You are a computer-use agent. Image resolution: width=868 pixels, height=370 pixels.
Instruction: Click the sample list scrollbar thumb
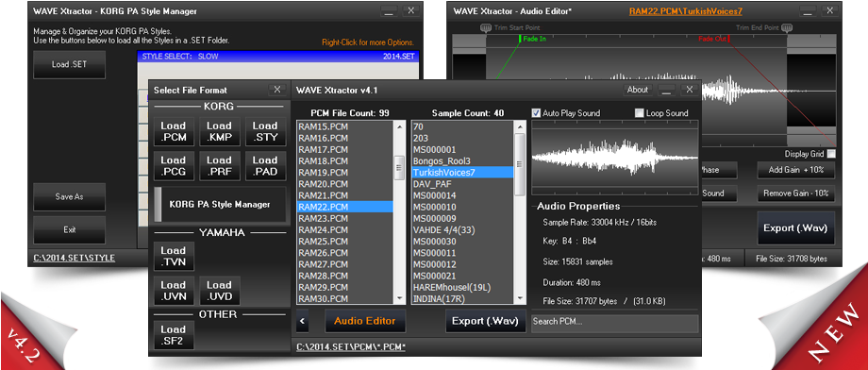coord(520,164)
